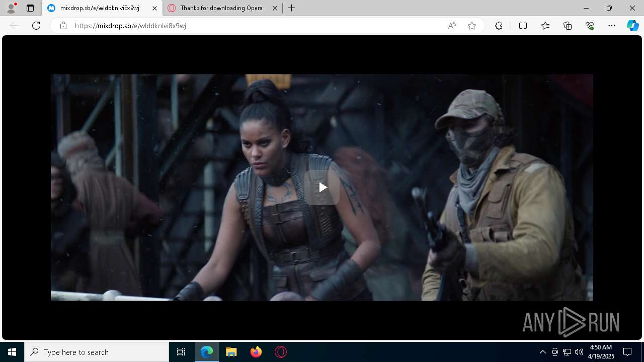
Task: Open a new browser tab
Action: (292, 8)
